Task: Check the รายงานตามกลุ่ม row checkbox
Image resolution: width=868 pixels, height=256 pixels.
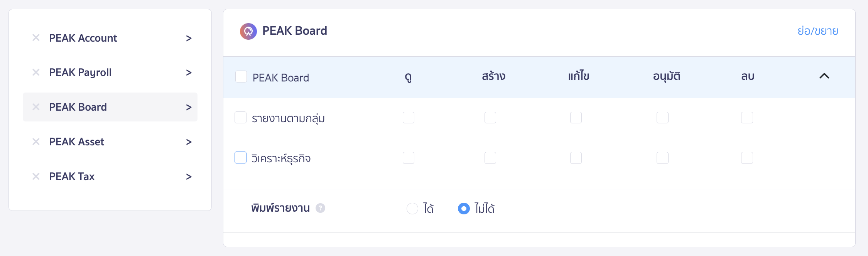Action: point(241,118)
